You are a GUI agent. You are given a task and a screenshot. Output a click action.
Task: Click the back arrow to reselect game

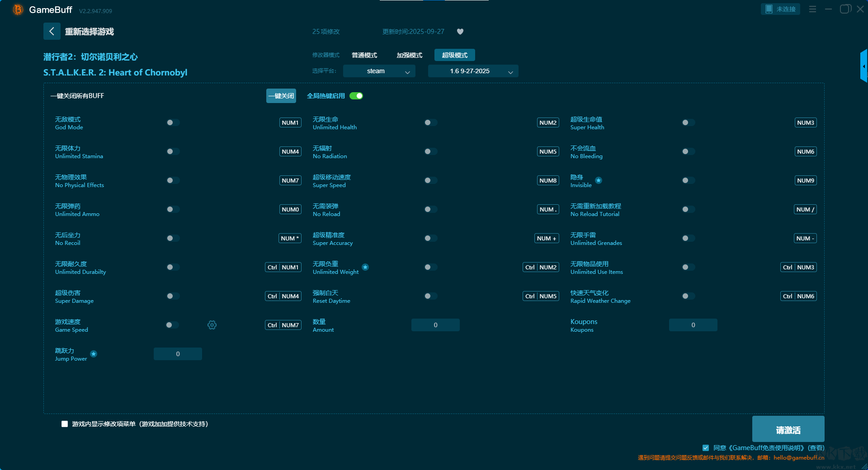52,31
